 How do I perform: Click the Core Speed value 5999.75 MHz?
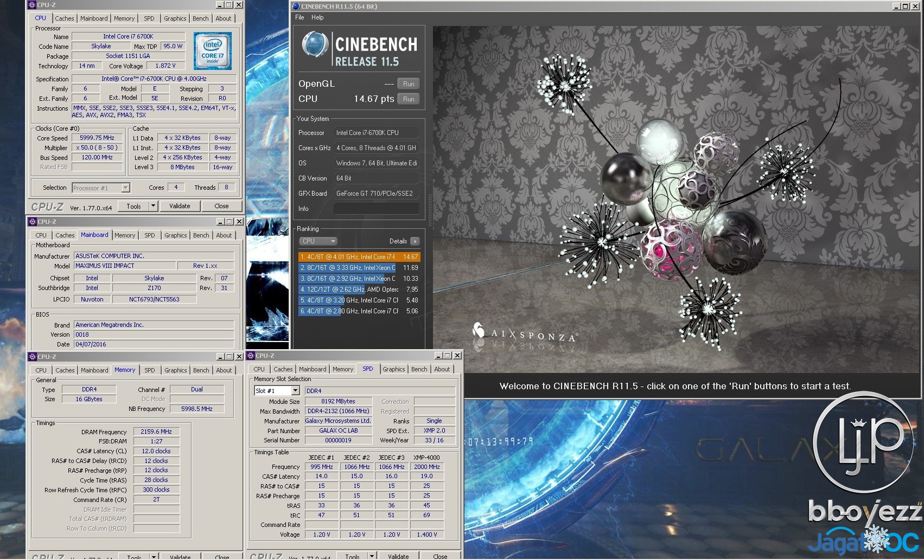97,138
